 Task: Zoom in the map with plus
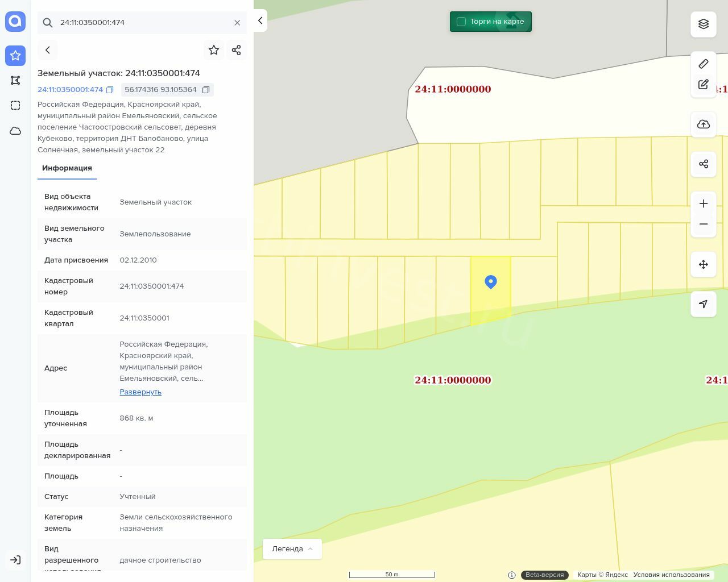click(x=703, y=203)
